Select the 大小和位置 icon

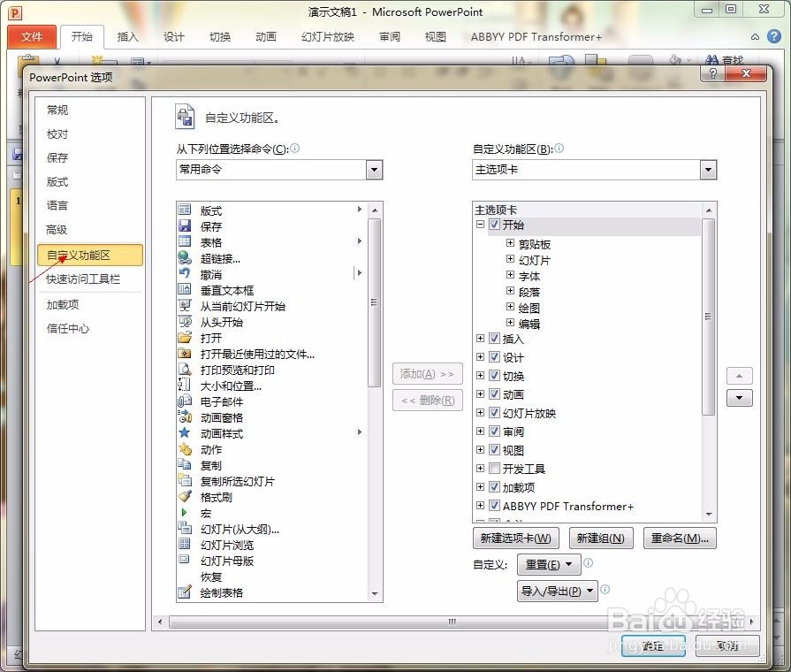(185, 385)
